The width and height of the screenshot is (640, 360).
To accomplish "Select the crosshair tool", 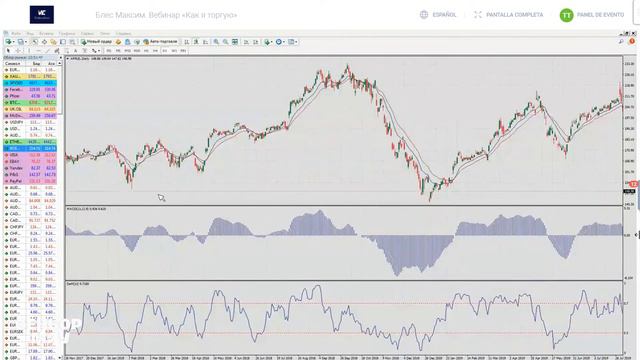I will click(18, 51).
